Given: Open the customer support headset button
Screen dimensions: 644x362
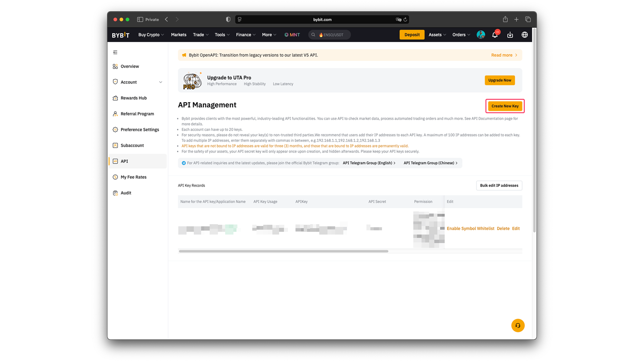Looking at the screenshot, I should click(x=518, y=325).
